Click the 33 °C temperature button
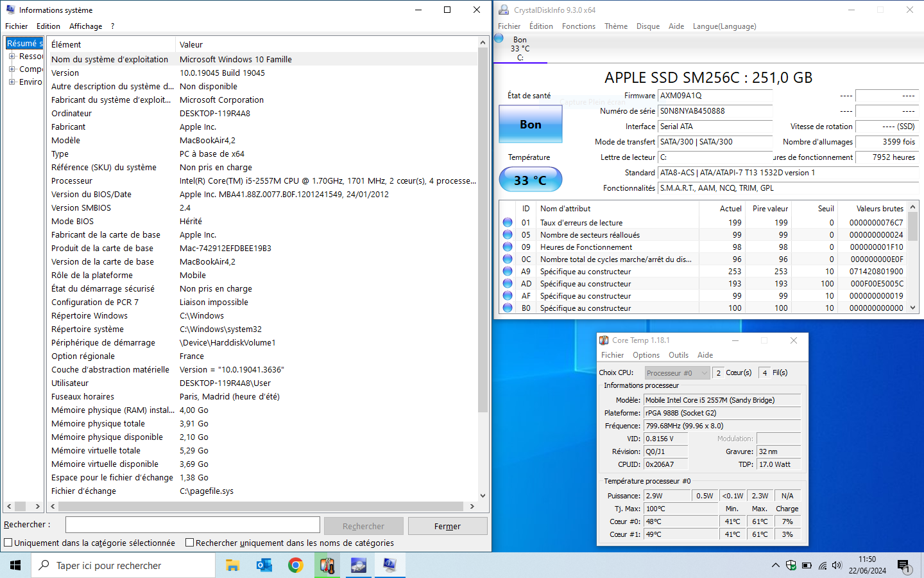This screenshot has width=924, height=578. click(531, 180)
